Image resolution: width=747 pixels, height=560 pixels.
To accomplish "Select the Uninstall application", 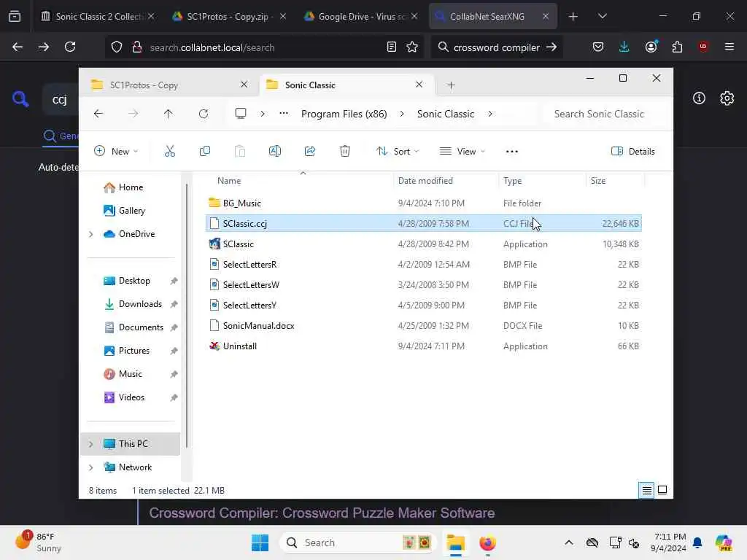I will point(424,346).
